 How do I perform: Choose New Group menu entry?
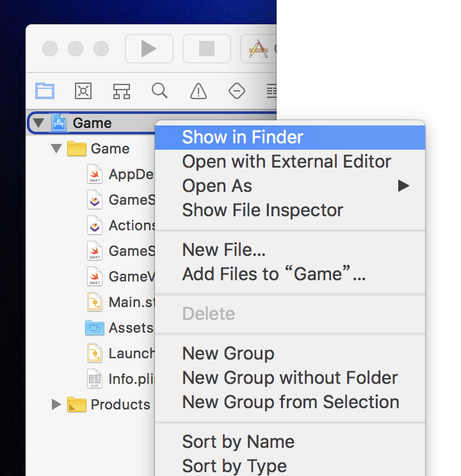click(290, 354)
